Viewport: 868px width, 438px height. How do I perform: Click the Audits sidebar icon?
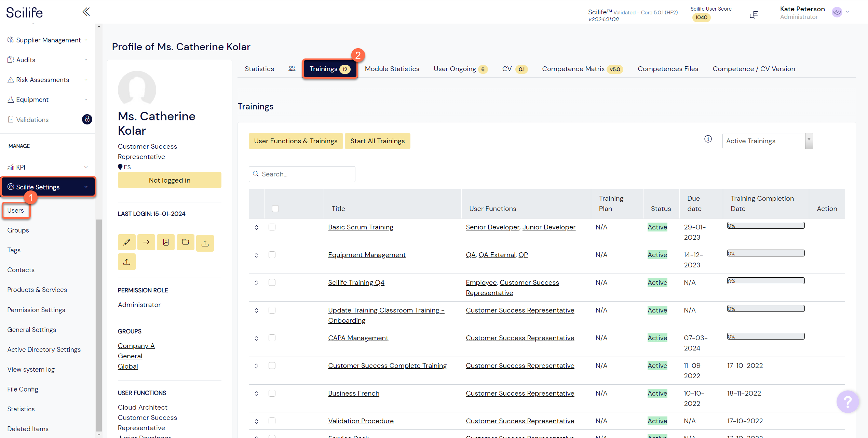pos(11,60)
